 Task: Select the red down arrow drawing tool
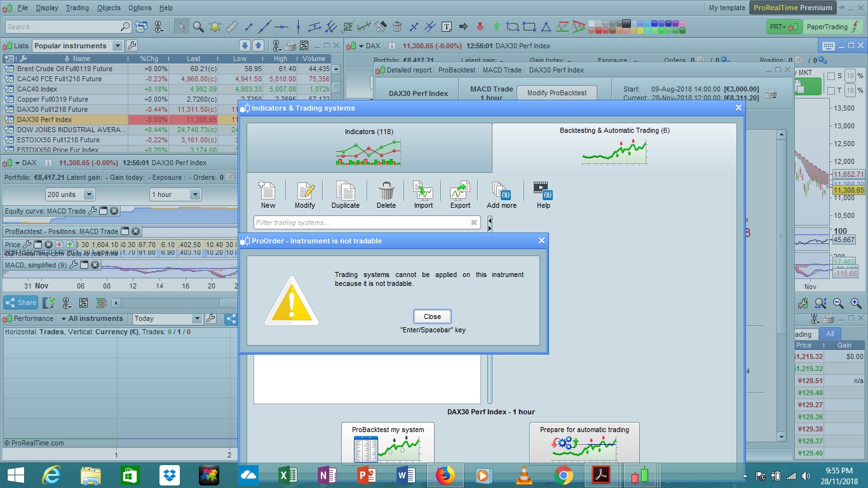pyautogui.click(x=480, y=27)
